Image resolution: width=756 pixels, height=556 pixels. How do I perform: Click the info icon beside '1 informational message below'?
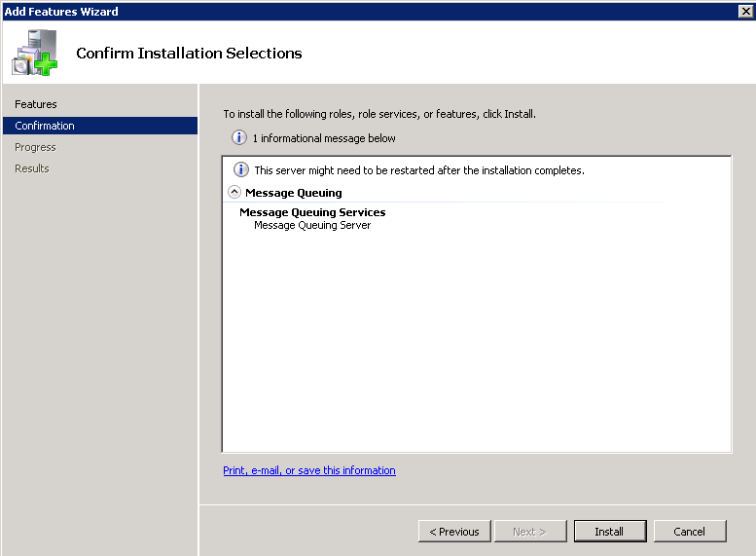pyautogui.click(x=239, y=138)
